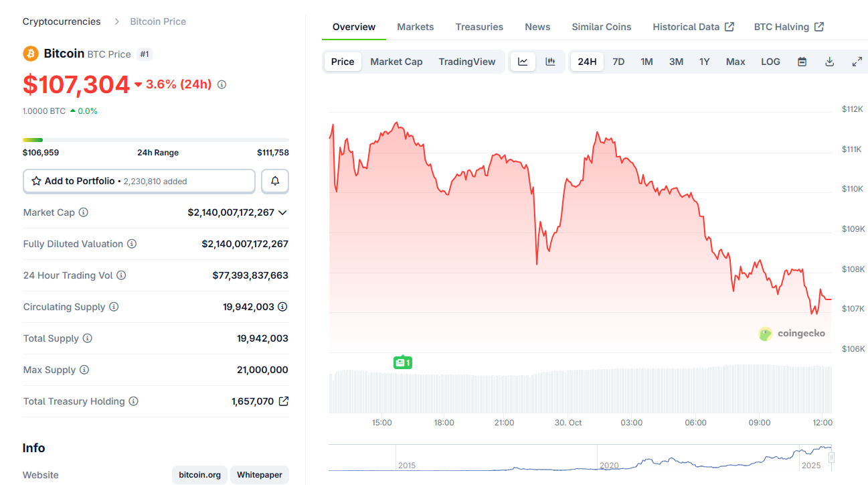Select the 7D time range
The image size is (868, 485).
pos(618,62)
